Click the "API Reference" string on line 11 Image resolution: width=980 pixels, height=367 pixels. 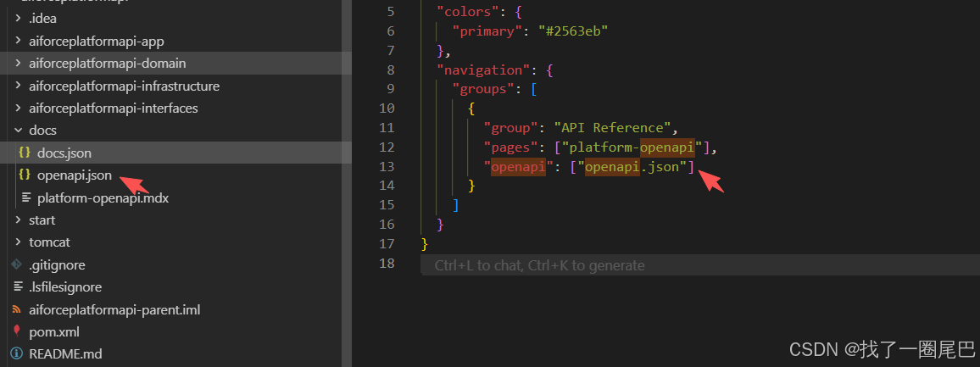[610, 128]
